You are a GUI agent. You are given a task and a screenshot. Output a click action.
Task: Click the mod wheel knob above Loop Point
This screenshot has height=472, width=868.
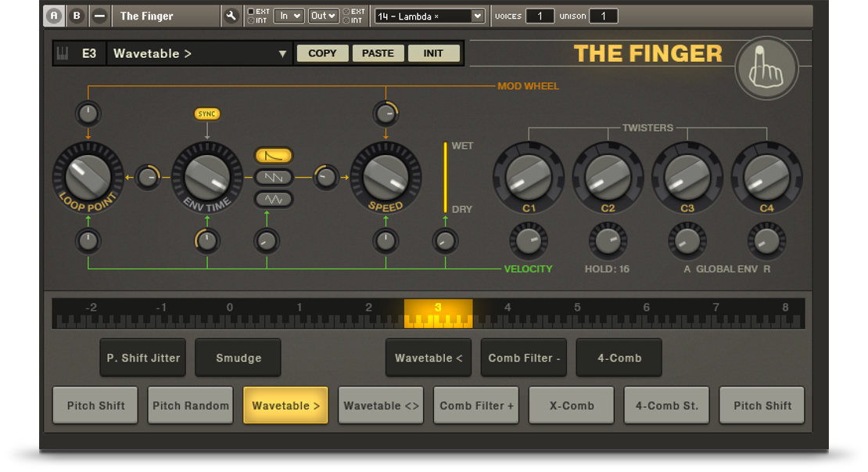[88, 113]
